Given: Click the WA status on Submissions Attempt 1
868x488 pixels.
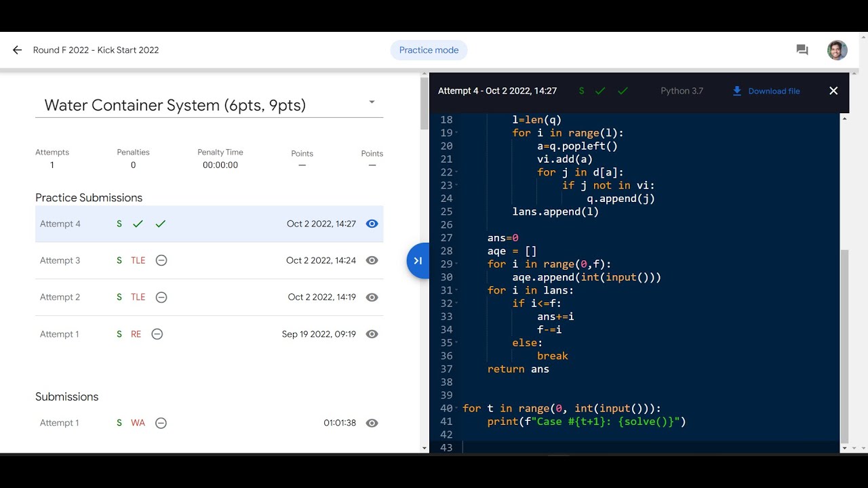Looking at the screenshot, I should pyautogui.click(x=138, y=423).
